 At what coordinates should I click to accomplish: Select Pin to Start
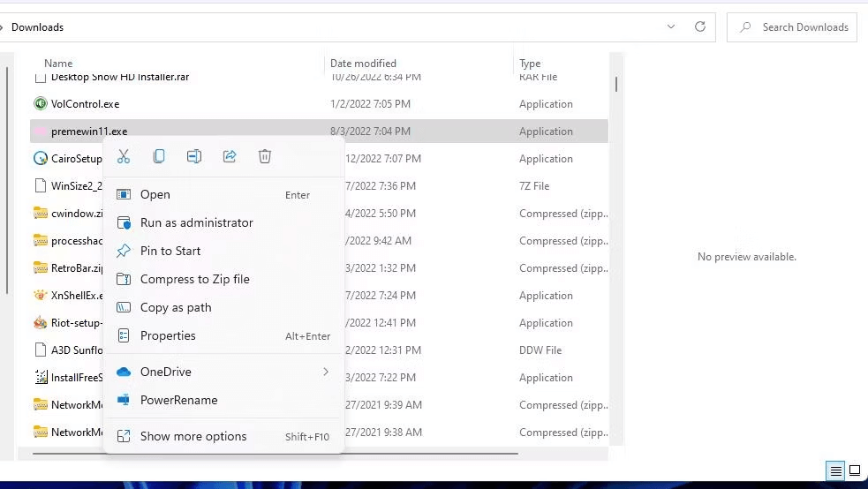click(223, 252)
